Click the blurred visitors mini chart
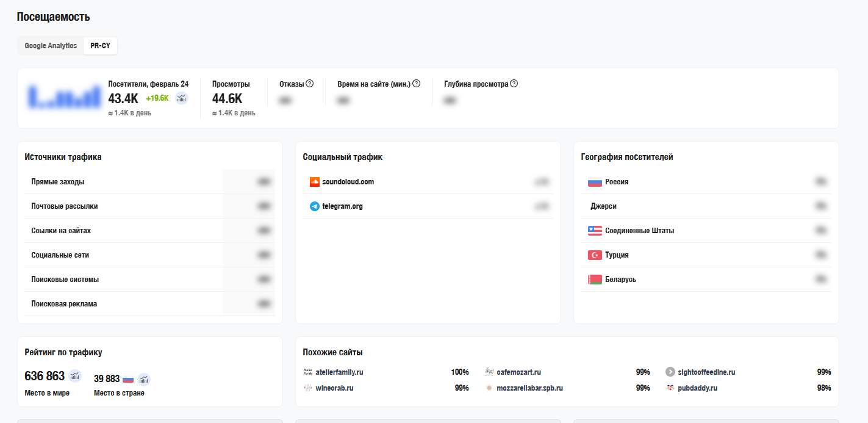 (63, 96)
